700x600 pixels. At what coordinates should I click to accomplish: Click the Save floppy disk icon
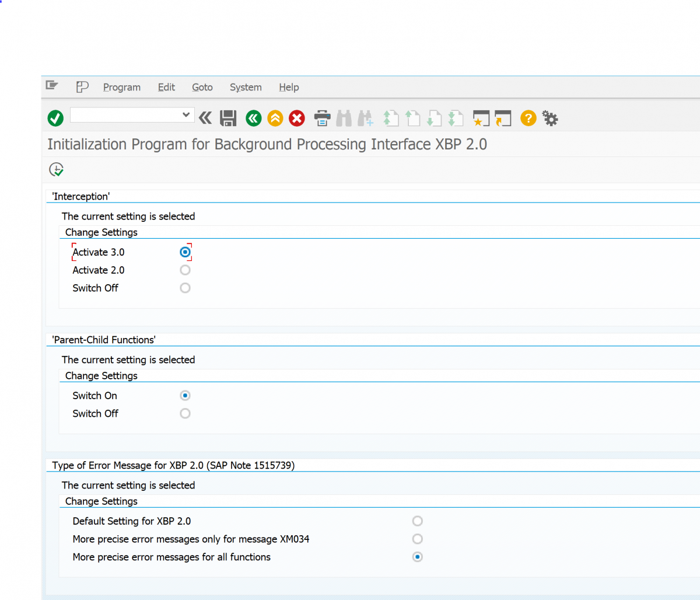[x=228, y=118]
